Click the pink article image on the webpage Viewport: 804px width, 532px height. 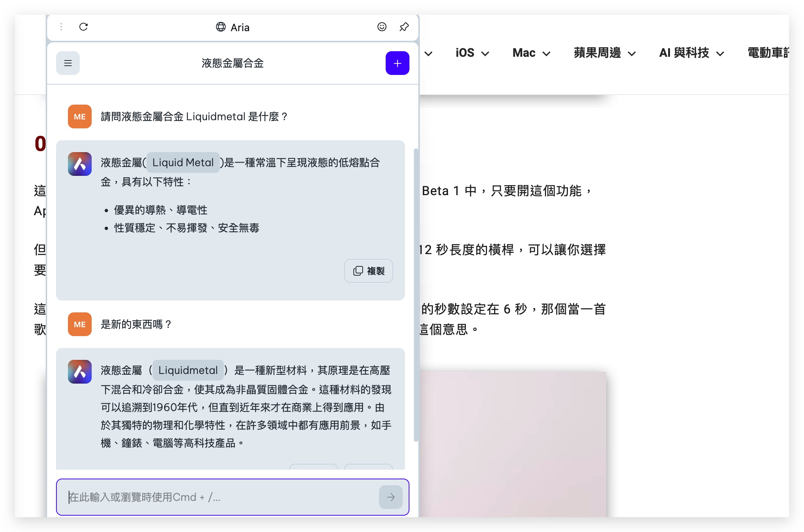[513, 444]
